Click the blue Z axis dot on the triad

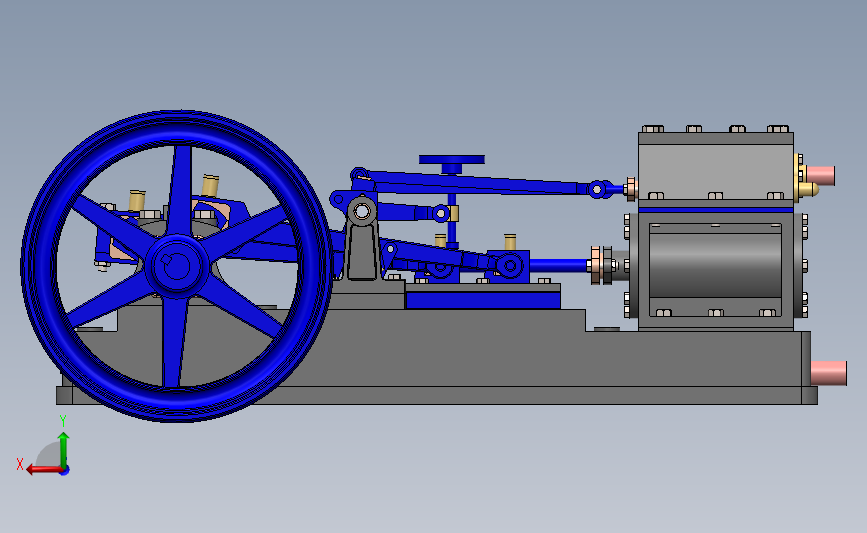pos(64,471)
